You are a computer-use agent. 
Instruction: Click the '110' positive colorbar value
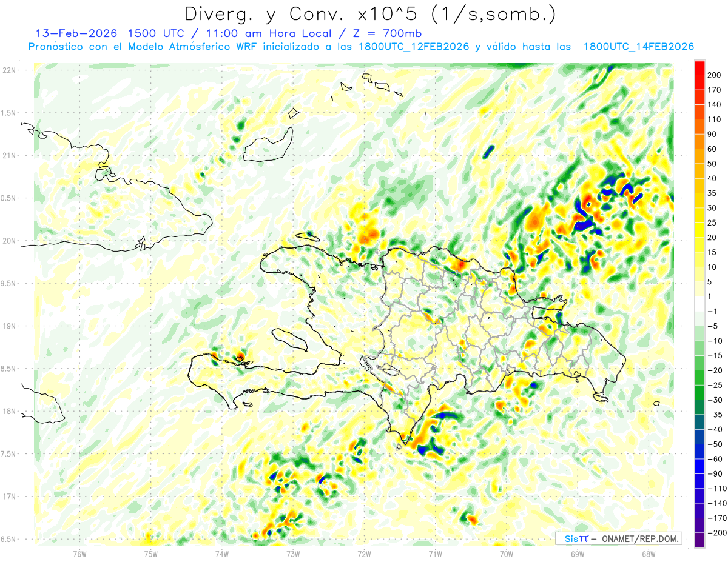715,119
